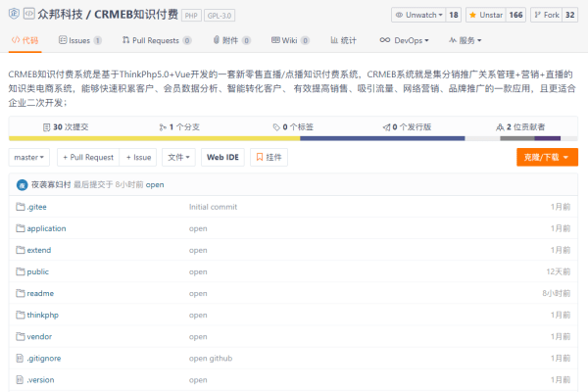Open the public folder

pyautogui.click(x=38, y=271)
